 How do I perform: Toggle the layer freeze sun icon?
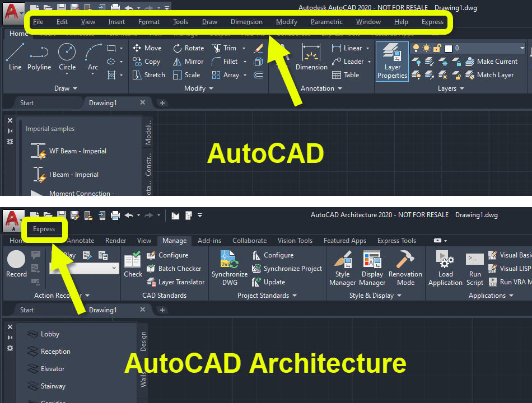click(x=426, y=48)
